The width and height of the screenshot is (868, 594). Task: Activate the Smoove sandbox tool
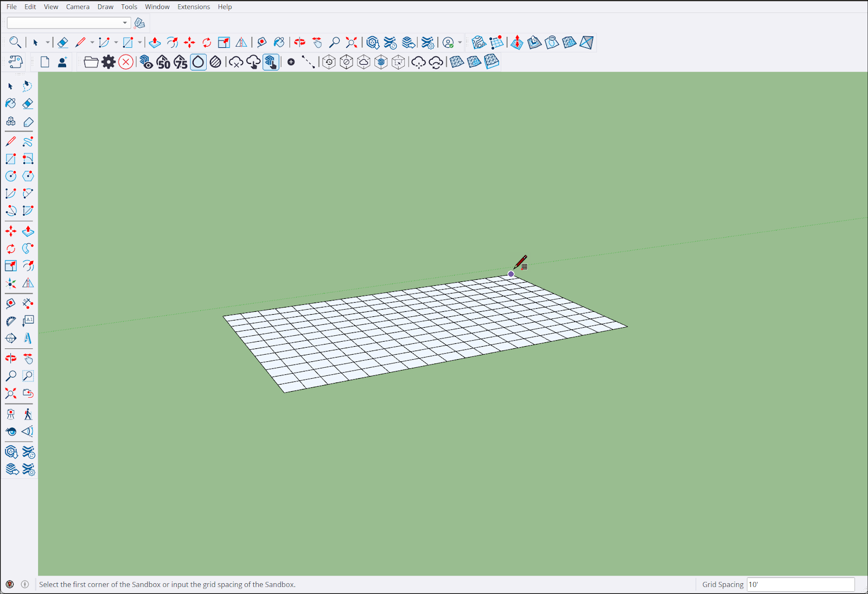tap(517, 42)
